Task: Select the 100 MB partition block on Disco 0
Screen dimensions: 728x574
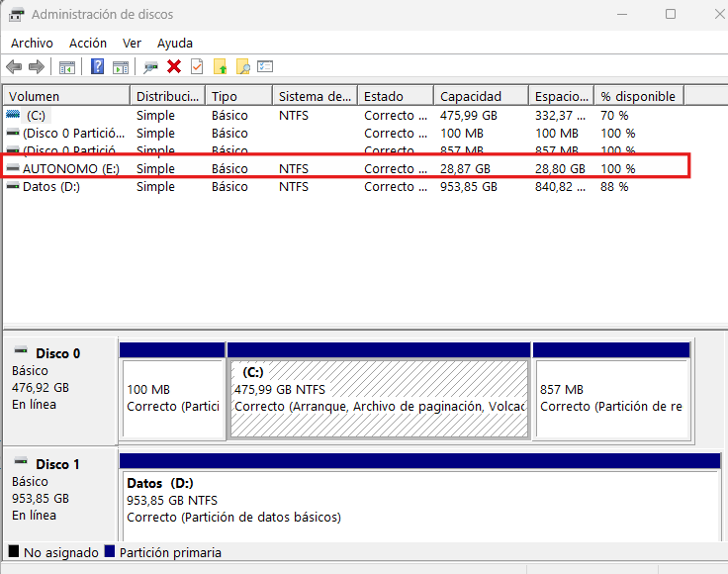Action: (172, 391)
